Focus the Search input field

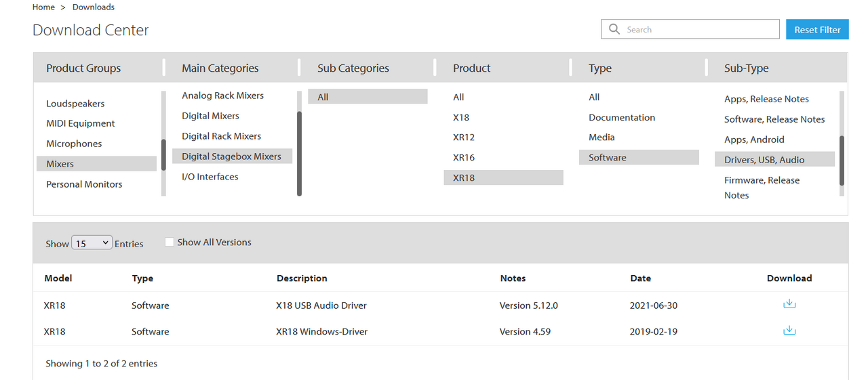(x=690, y=29)
